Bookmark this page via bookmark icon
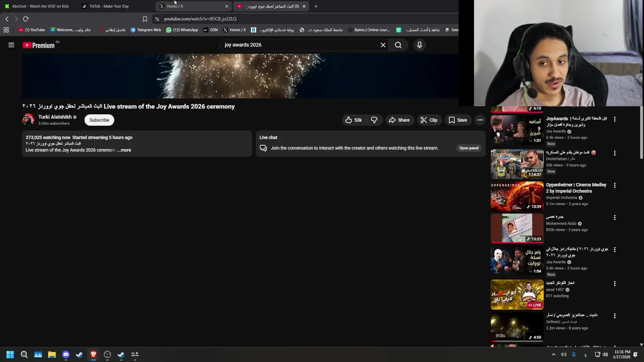 (x=145, y=19)
